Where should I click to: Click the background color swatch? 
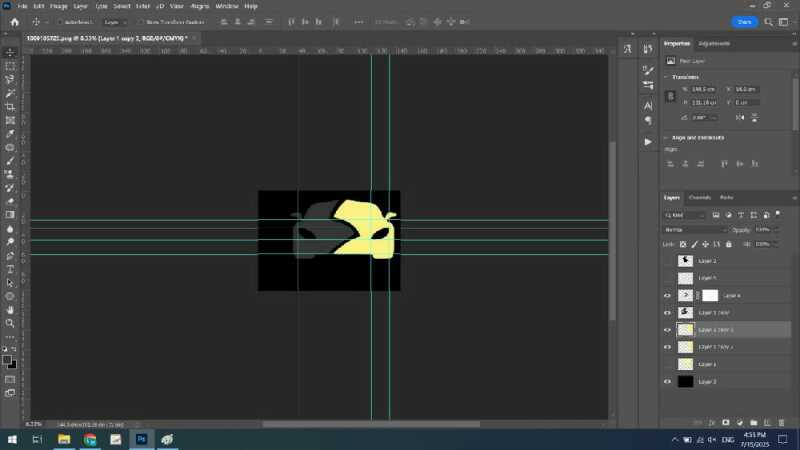pos(13,365)
